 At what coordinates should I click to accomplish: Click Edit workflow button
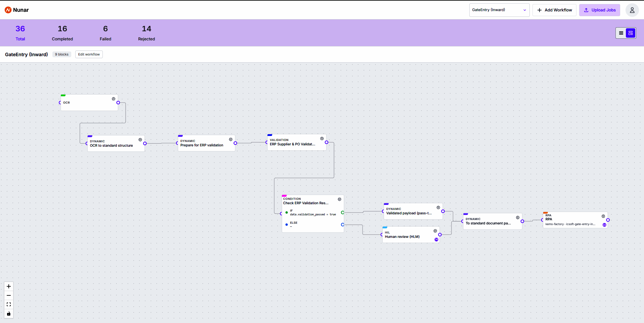point(89,55)
